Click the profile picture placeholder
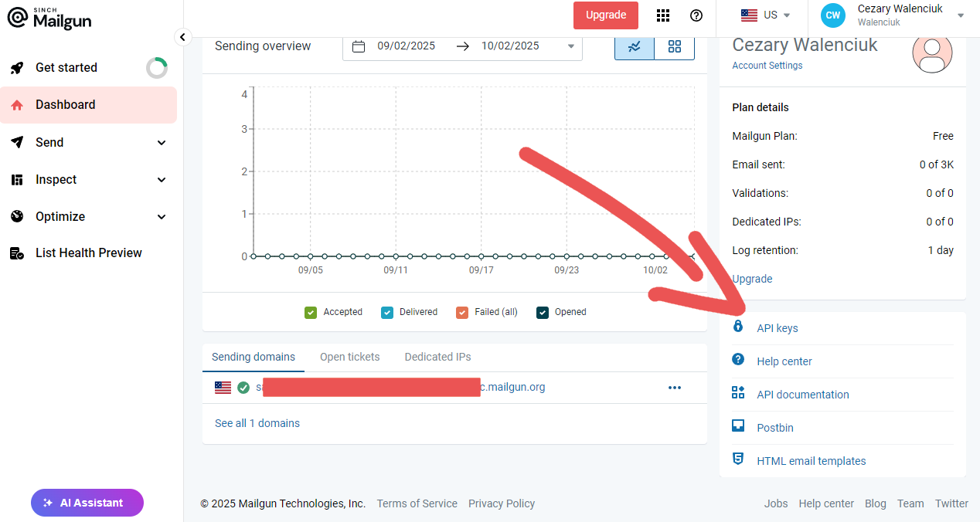980x522 pixels. 932,53
